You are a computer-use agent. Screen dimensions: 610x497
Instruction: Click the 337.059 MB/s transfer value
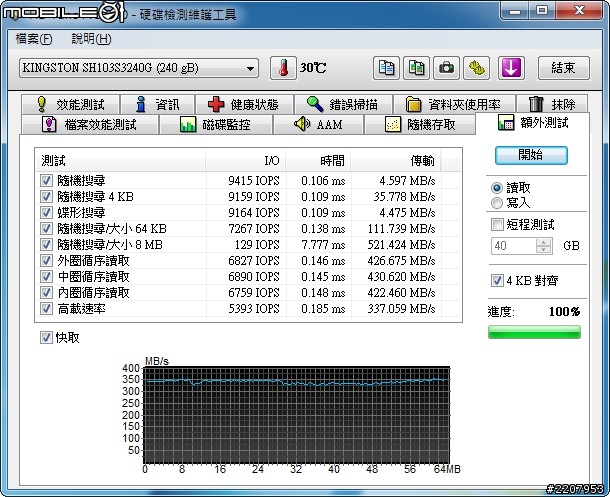point(401,308)
